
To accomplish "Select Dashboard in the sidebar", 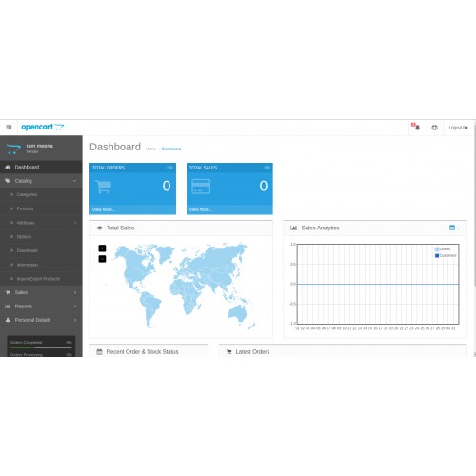I will pyautogui.click(x=41, y=167).
